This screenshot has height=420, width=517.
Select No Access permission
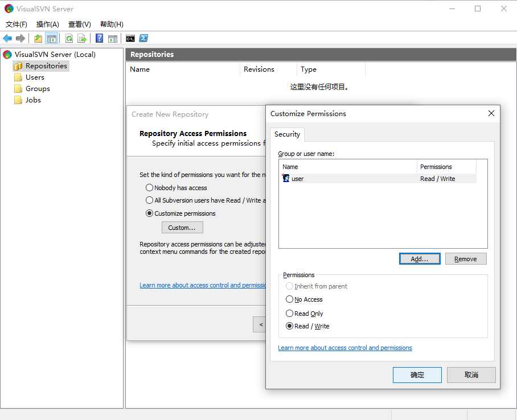point(289,299)
